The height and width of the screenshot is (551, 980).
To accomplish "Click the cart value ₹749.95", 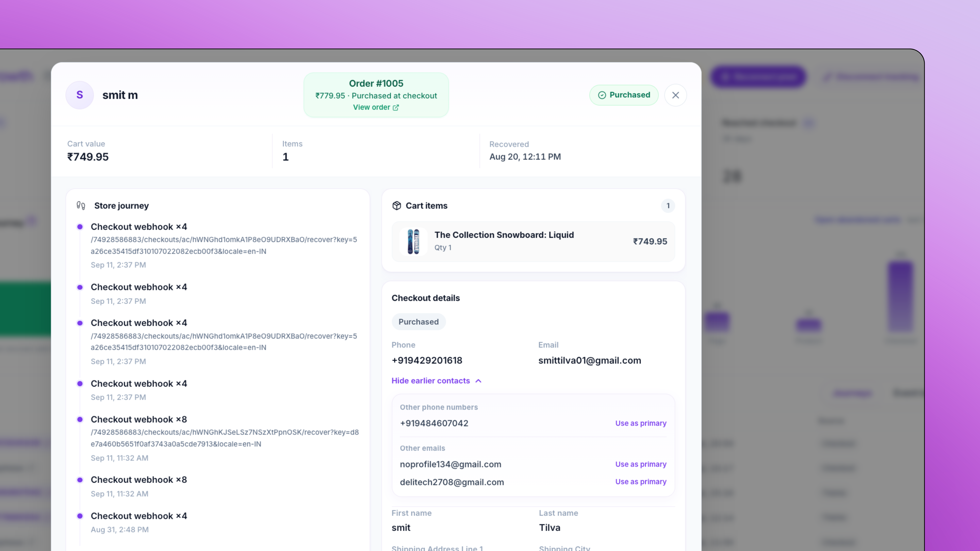I will [x=88, y=157].
